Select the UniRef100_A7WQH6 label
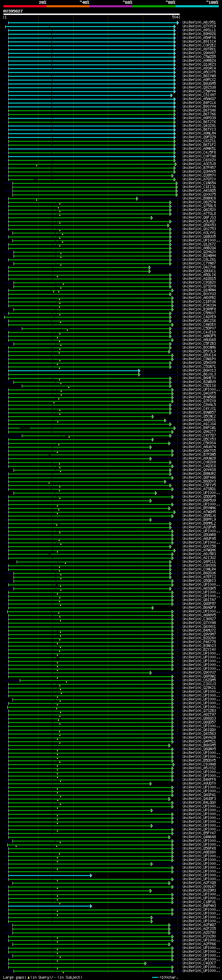The image size is (222, 980). click(199, 550)
